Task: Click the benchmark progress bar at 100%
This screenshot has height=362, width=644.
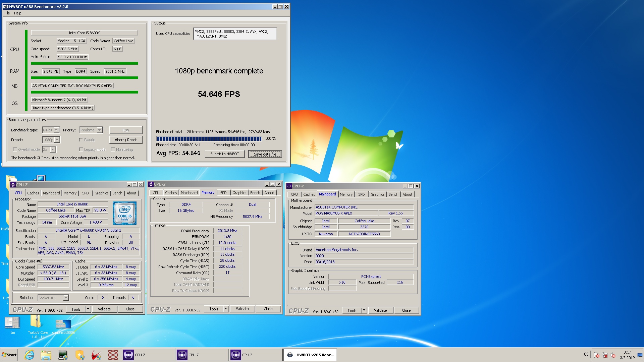Action: pyautogui.click(x=209, y=139)
